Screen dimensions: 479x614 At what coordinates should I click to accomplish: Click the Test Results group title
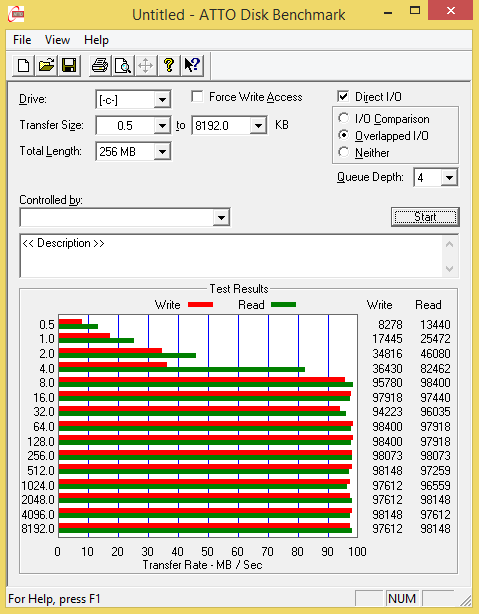click(239, 289)
